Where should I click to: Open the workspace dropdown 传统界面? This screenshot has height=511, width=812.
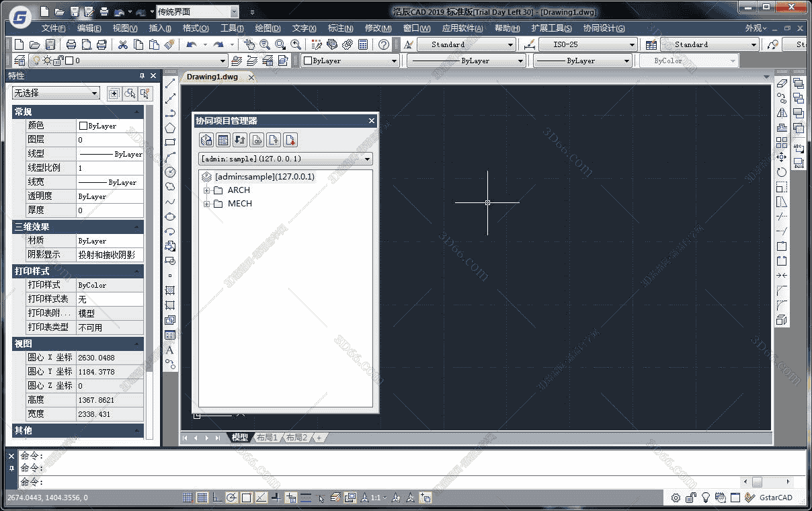click(x=234, y=12)
